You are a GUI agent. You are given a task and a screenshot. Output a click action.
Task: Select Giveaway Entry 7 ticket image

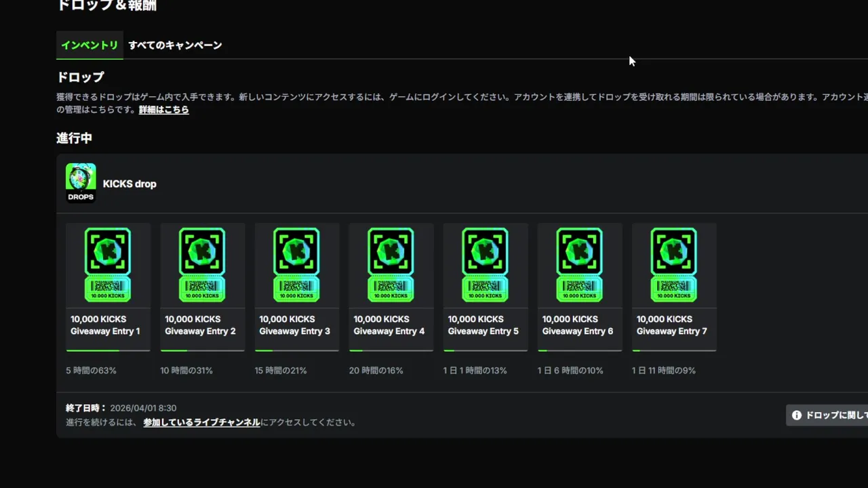[673, 265]
